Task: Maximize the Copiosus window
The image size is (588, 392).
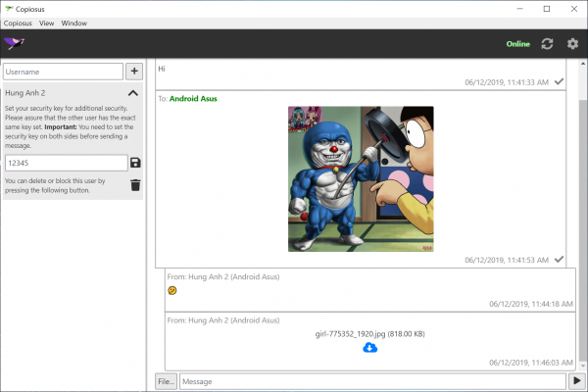Action: [547, 9]
